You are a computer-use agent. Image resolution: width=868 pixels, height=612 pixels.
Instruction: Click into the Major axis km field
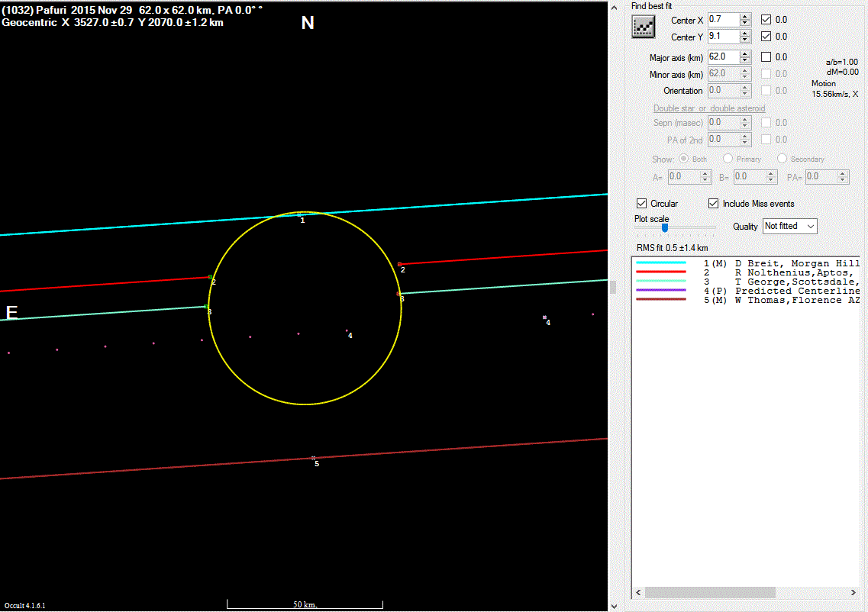[724, 57]
